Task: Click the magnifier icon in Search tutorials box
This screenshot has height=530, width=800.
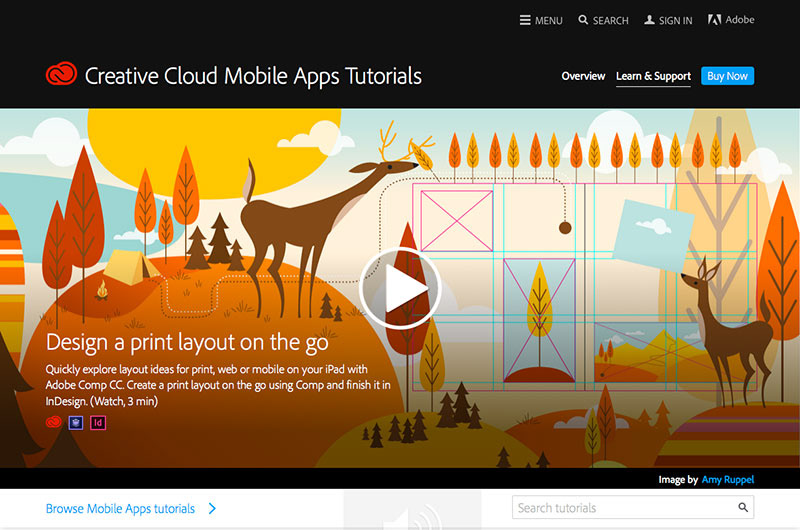Action: [743, 508]
